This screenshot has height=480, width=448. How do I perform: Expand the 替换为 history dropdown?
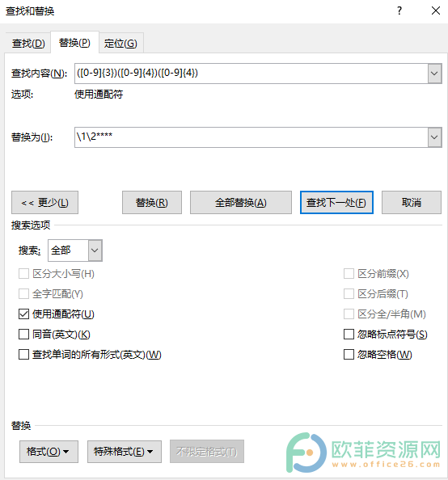point(434,137)
